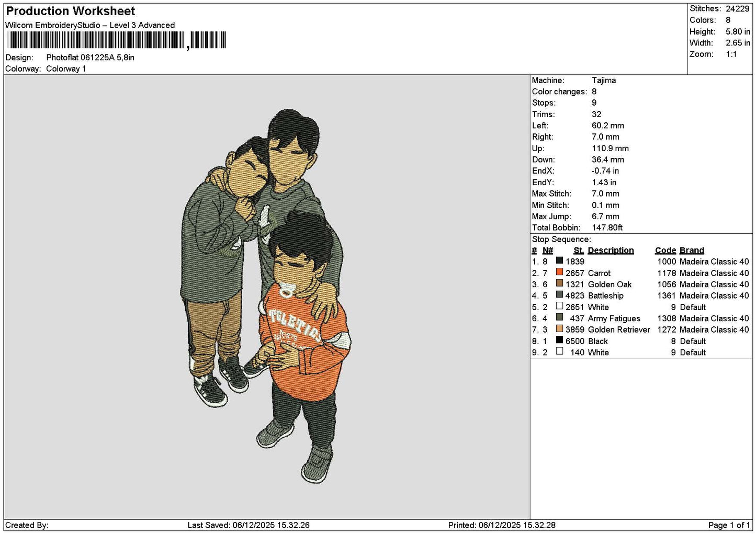Image resolution: width=756 pixels, height=534 pixels.
Task: Click the 'Stop Sequence:' heading
Action: (x=561, y=240)
